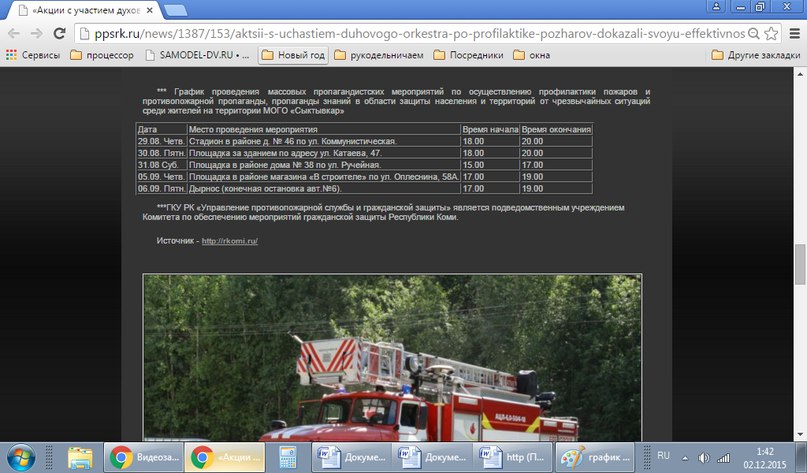Image resolution: width=807 pixels, height=473 pixels.
Task: Follow the rkomi.ru source link
Action: tap(230, 241)
